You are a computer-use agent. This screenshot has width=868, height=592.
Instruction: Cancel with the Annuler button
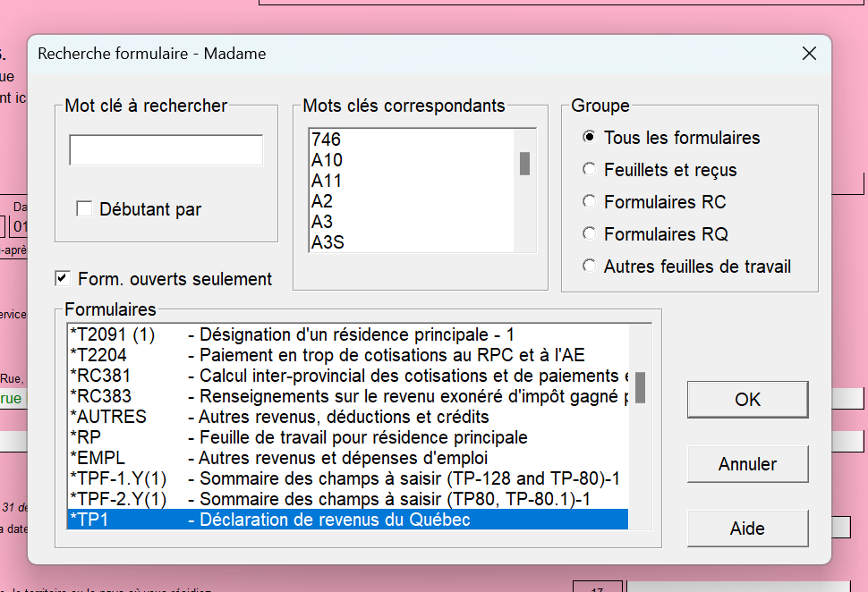747,464
